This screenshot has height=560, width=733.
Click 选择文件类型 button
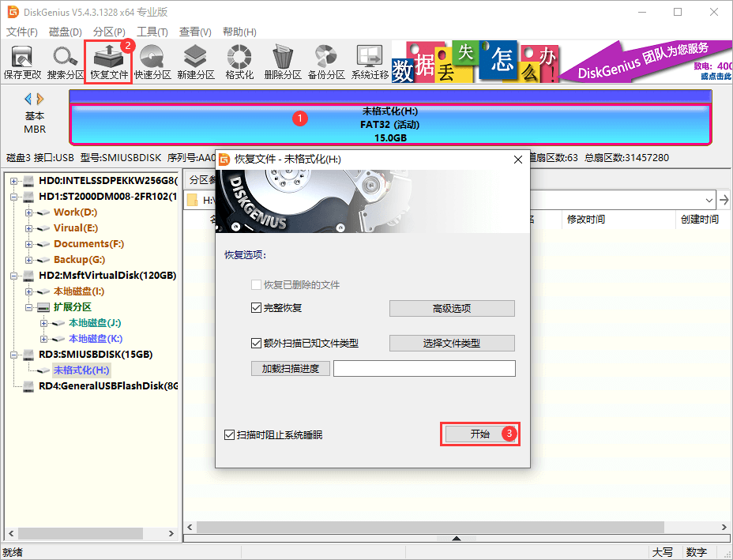(x=452, y=343)
